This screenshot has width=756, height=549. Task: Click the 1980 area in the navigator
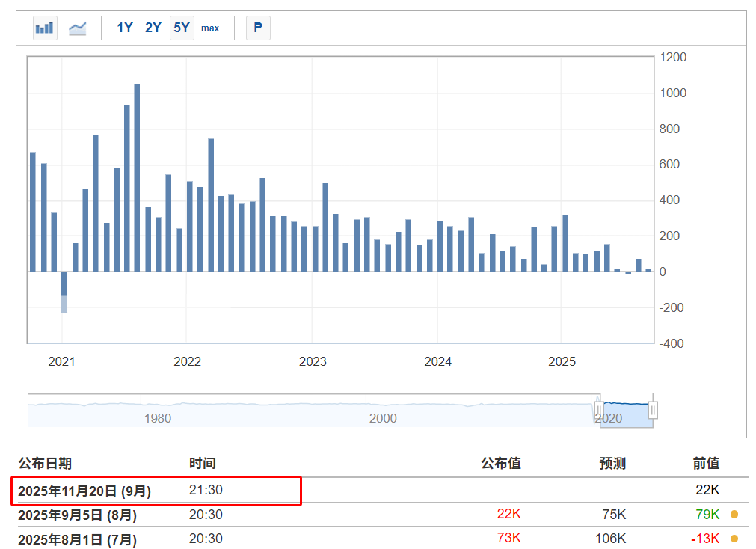point(158,418)
